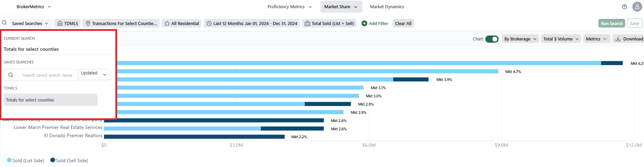Click the Mkt 3.9% label
This screenshot has height=167, width=644.
444,80
